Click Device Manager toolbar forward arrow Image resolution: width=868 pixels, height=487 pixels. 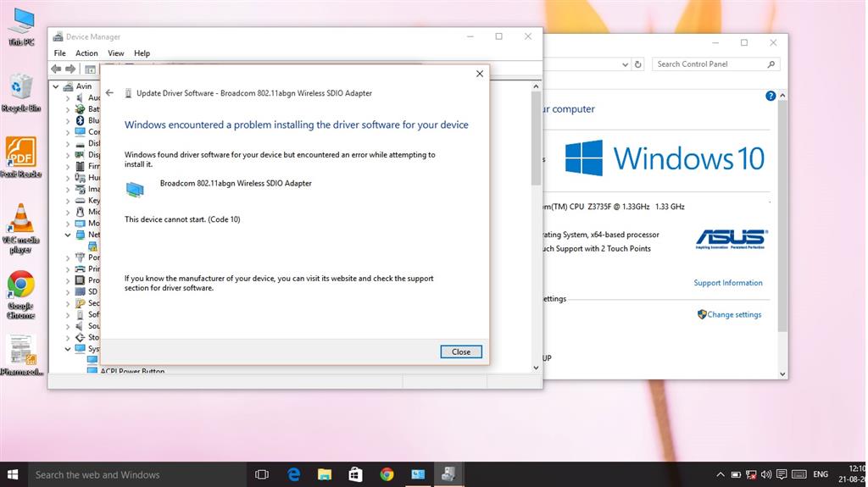tap(70, 69)
